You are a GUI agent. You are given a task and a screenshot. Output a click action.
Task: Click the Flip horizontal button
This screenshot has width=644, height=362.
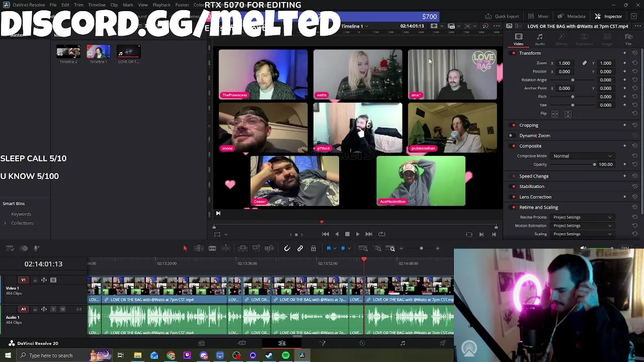(555, 114)
